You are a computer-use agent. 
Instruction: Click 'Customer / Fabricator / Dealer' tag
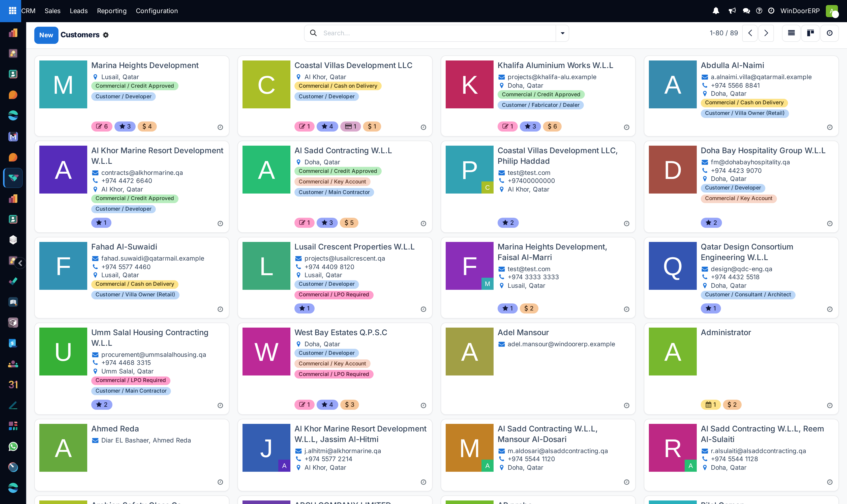[540, 105]
